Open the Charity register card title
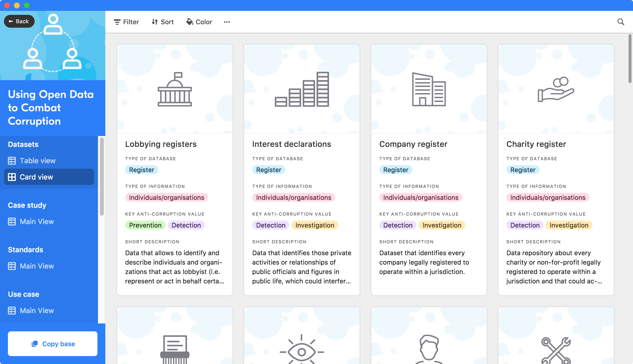633x364 pixels. click(536, 144)
